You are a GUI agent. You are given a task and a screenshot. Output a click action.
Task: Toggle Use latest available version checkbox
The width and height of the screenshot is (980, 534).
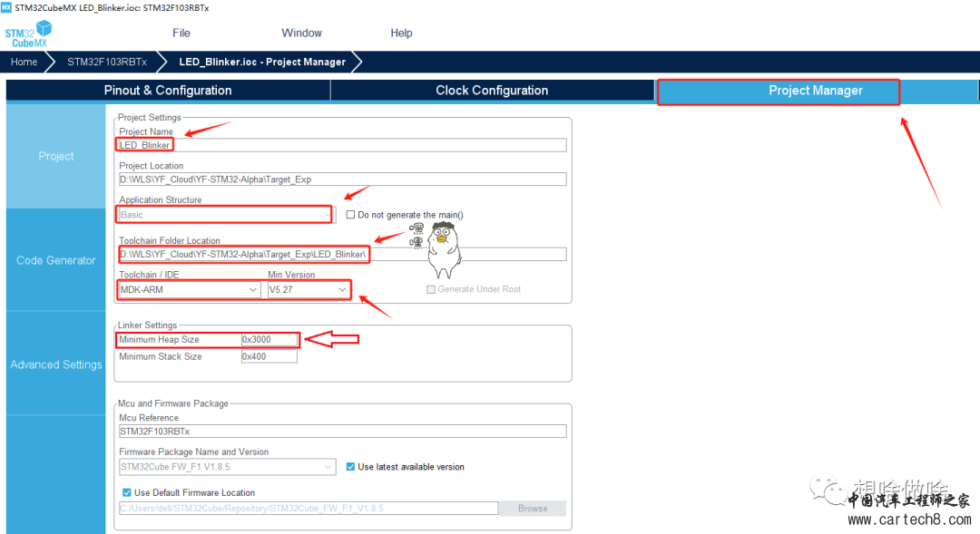(350, 467)
